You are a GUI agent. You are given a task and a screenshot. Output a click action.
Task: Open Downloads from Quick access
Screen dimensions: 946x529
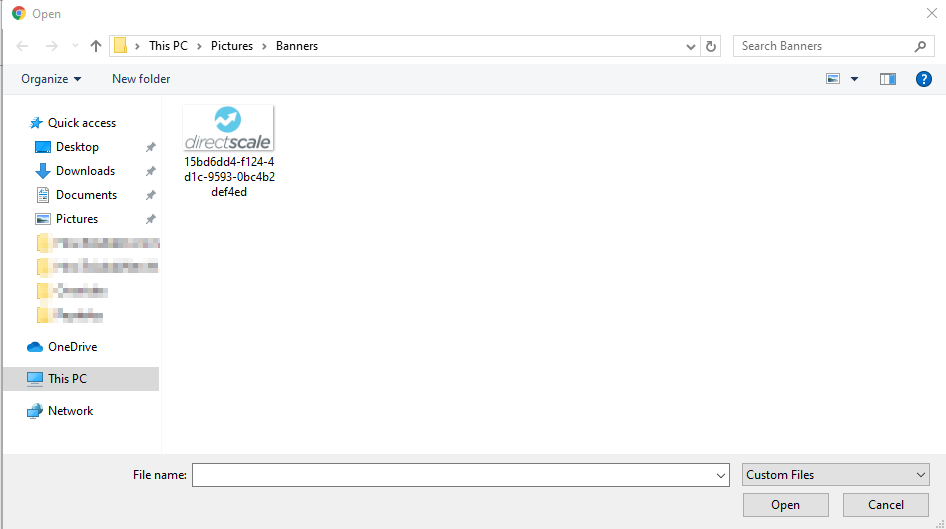tap(85, 171)
